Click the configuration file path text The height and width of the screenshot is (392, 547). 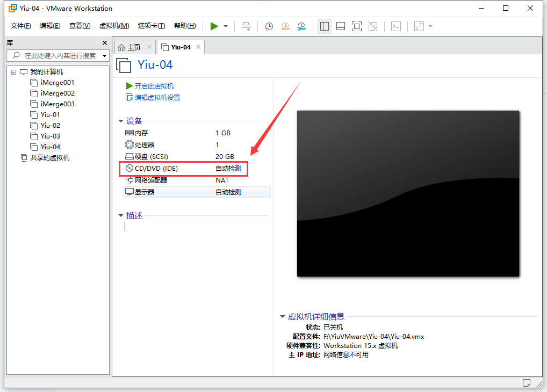point(373,337)
